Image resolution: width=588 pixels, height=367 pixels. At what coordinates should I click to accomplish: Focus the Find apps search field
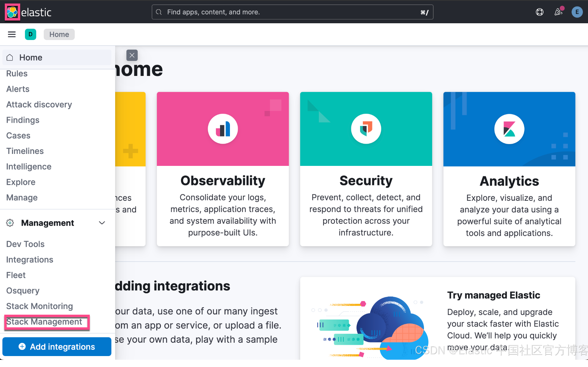292,12
